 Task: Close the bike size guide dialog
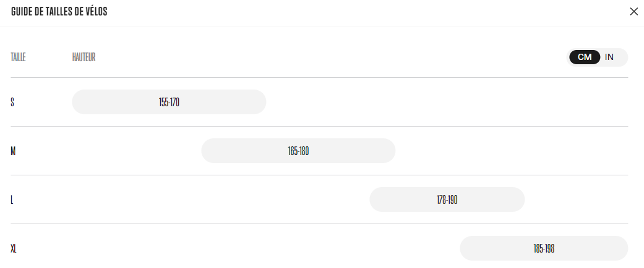click(x=633, y=12)
